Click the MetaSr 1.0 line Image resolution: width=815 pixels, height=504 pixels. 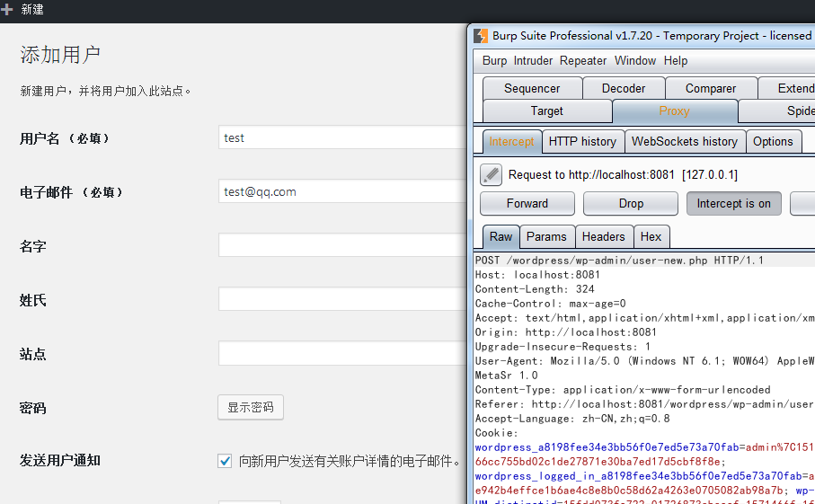506,376
